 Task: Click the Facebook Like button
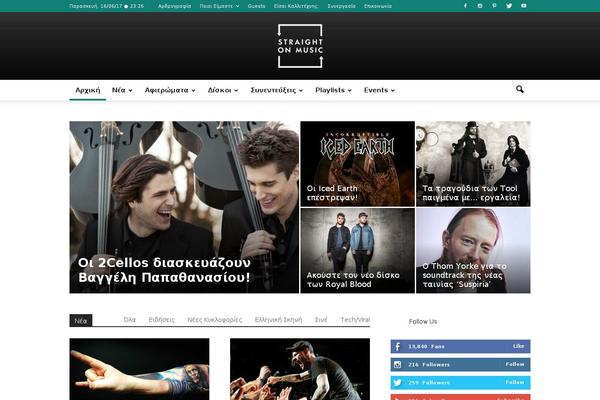click(x=518, y=346)
